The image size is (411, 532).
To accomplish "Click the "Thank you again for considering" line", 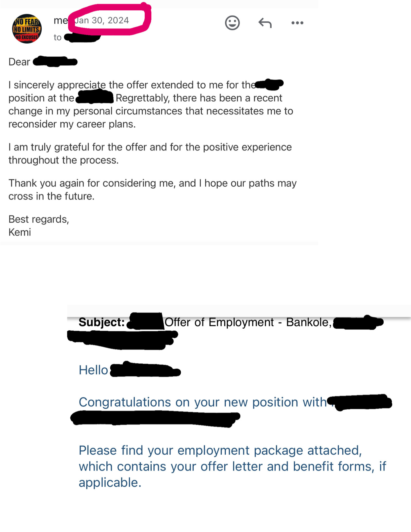I will (x=152, y=184).
